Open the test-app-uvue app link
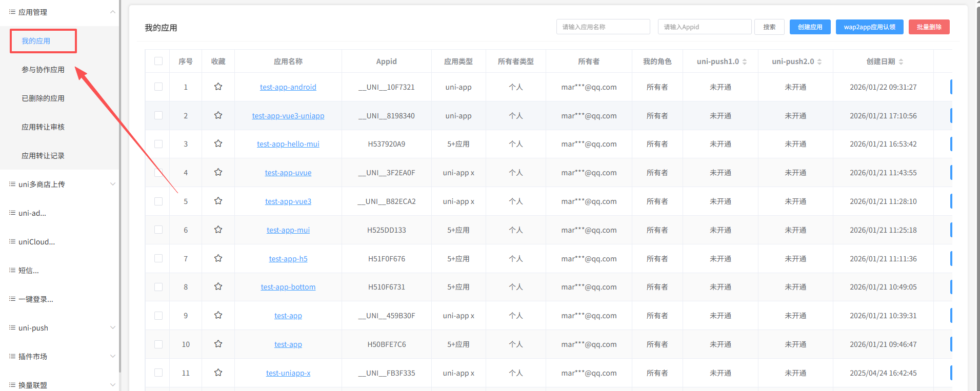The image size is (980, 391). (x=288, y=173)
